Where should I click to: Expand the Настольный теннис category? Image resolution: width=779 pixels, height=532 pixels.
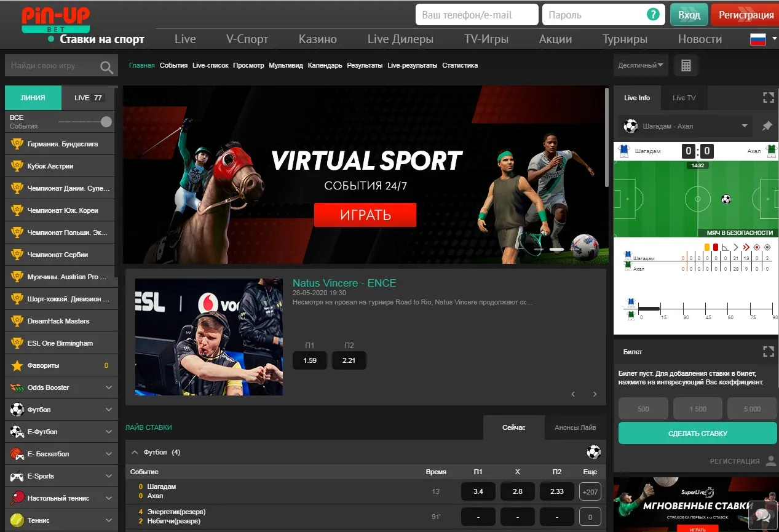click(x=109, y=498)
